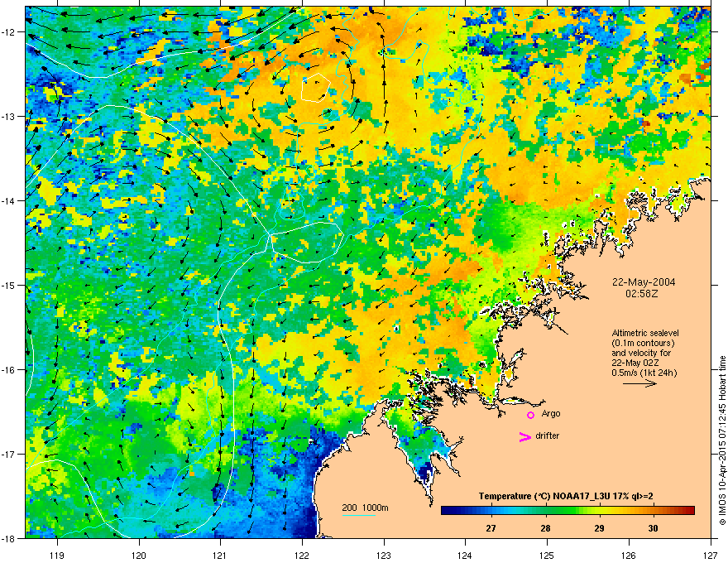
Task: Click the latitude axis label -18
Action: pos(8,538)
